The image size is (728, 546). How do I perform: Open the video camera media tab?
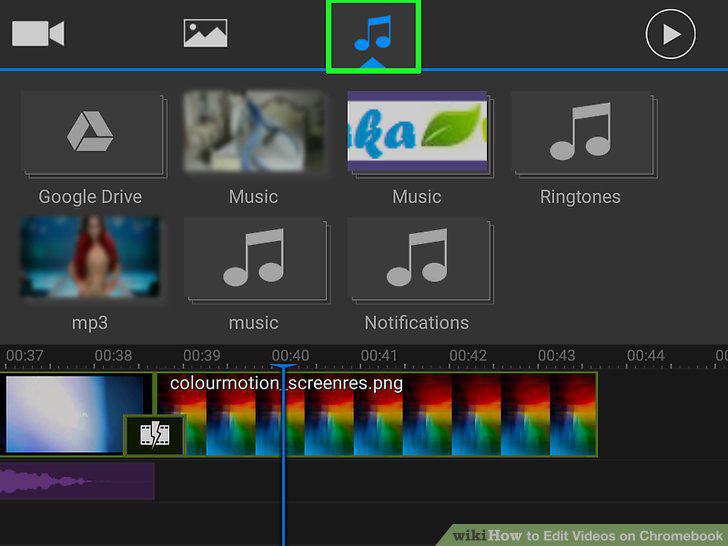tap(38, 33)
